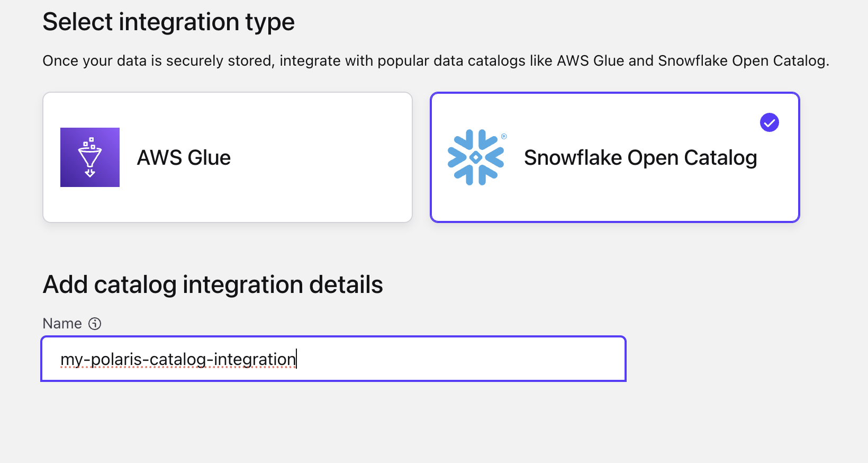Select the Snowflake Open Catalog card

[x=614, y=157]
